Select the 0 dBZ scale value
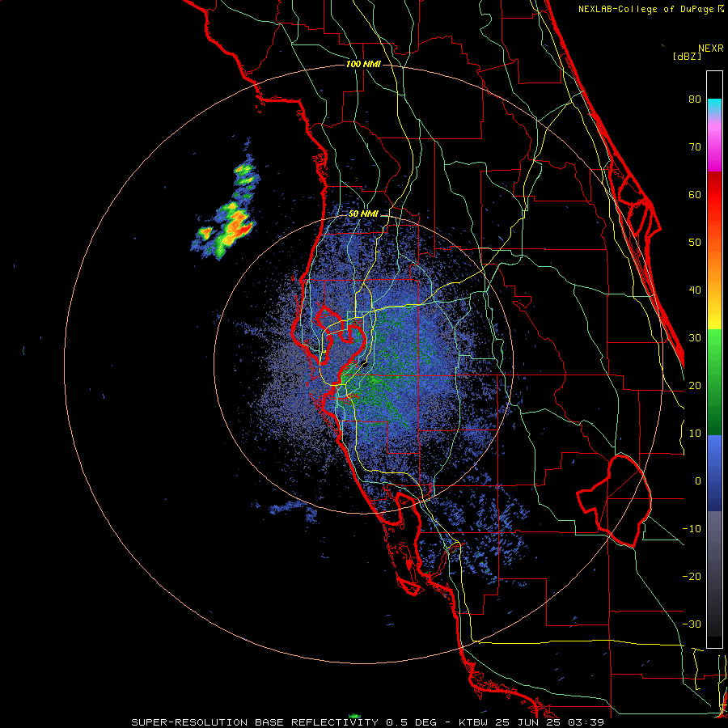Image resolution: width=728 pixels, height=728 pixels. pyautogui.click(x=697, y=481)
